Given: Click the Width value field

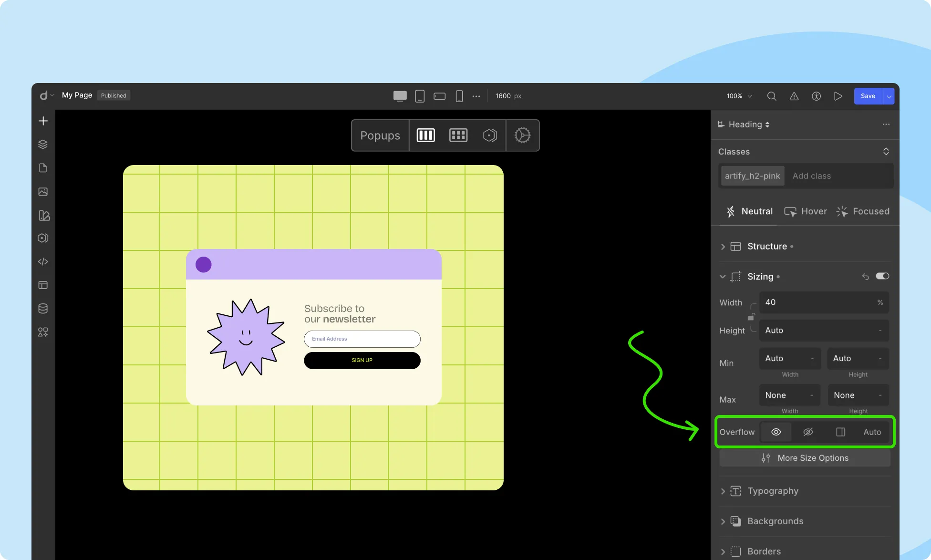Looking at the screenshot, I should coord(824,302).
